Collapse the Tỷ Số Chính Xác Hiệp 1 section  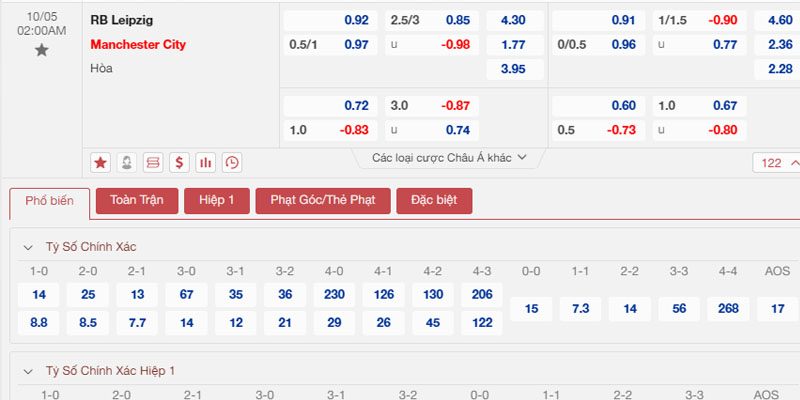[x=28, y=371]
